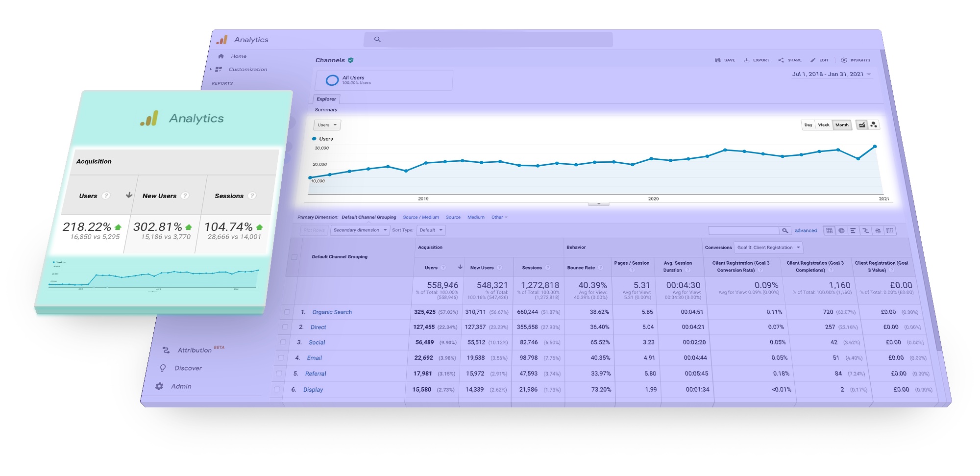Set chart granularity to Week
980x476 pixels.
click(824, 125)
